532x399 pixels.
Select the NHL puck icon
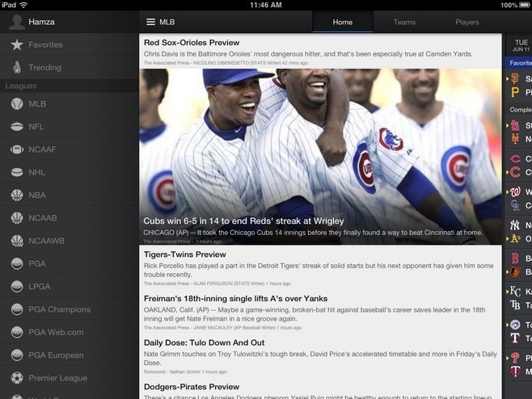pos(17,172)
